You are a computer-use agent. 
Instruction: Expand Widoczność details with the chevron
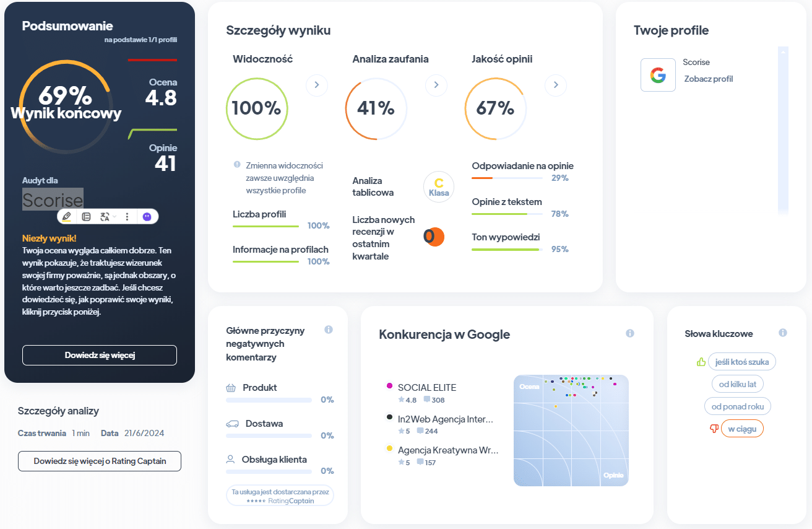(x=317, y=85)
